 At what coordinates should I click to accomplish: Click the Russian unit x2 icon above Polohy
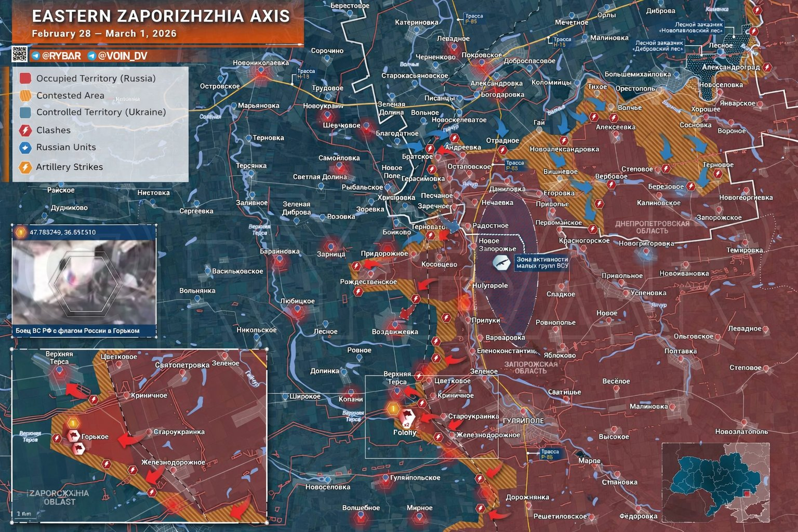(406, 417)
